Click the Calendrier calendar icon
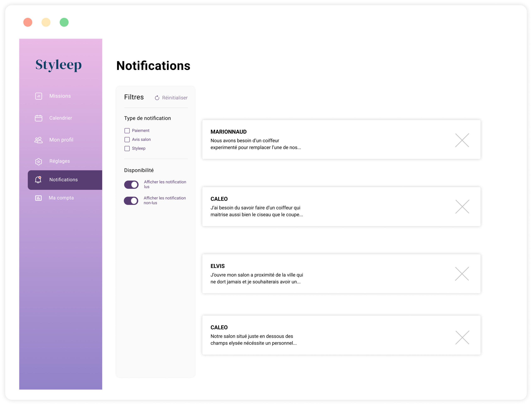Image resolution: width=532 pixels, height=405 pixels. click(39, 118)
